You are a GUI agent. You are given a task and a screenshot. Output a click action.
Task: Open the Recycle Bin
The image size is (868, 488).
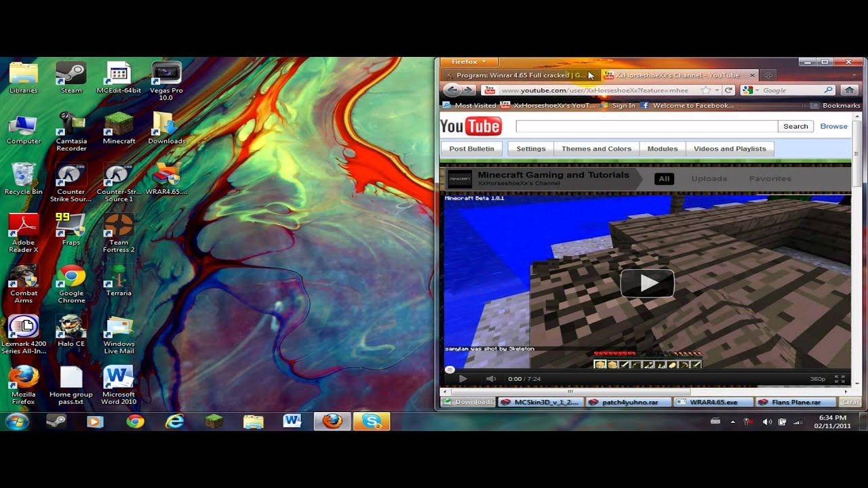(x=24, y=179)
